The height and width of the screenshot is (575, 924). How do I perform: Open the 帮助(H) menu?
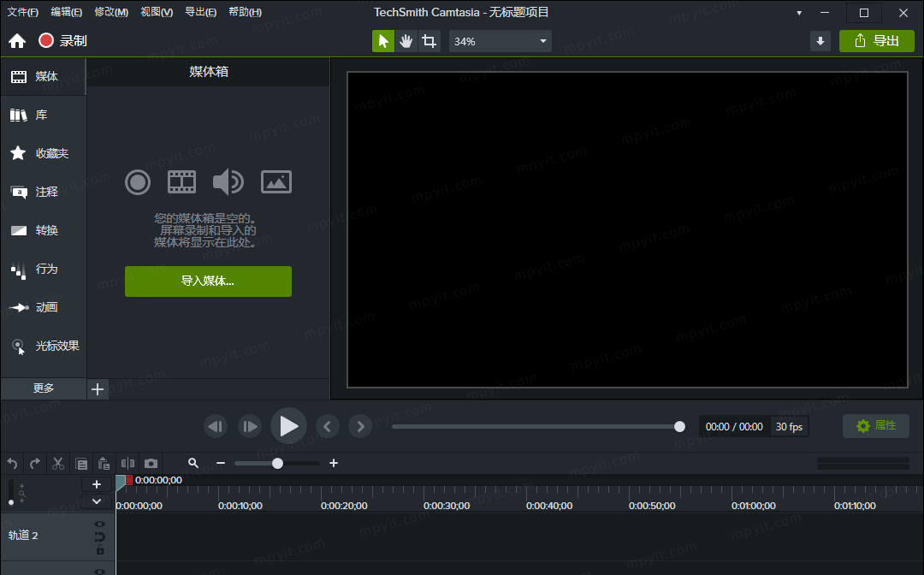(x=246, y=12)
